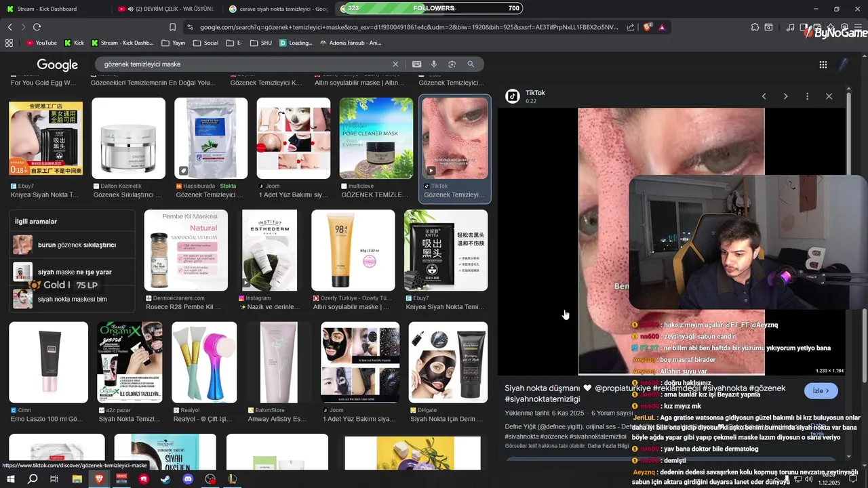Open the Joom 1 Adet Yüz Bakımı top-row image
This screenshot has height=488, width=868.
(x=294, y=138)
